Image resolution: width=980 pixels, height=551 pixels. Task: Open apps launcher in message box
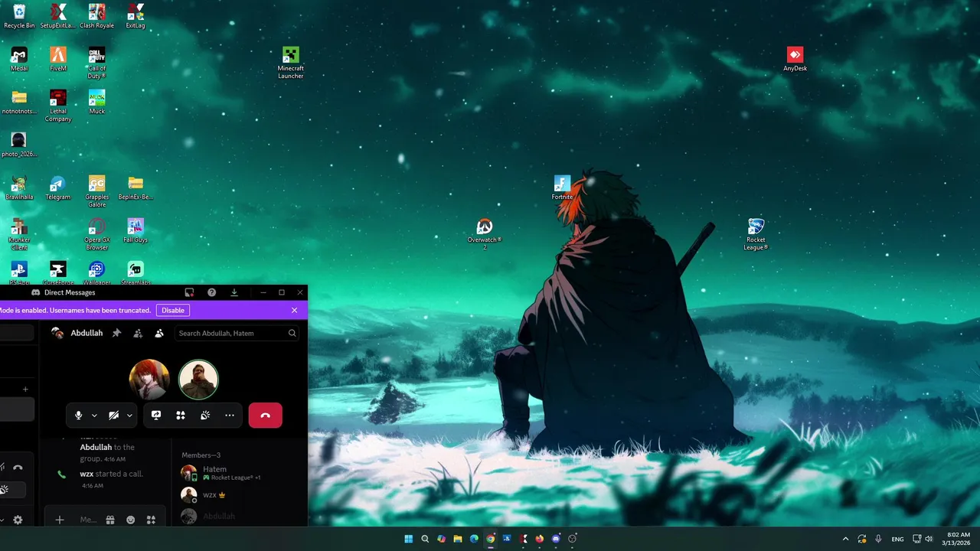click(151, 520)
